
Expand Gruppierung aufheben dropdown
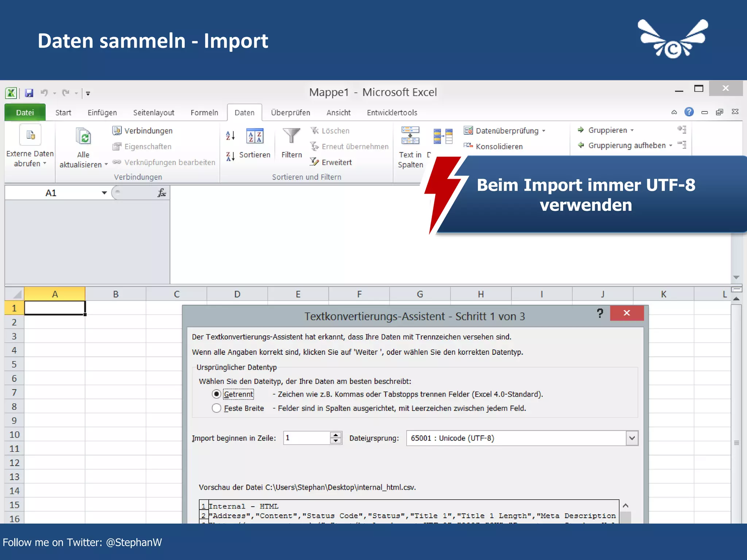pyautogui.click(x=670, y=145)
